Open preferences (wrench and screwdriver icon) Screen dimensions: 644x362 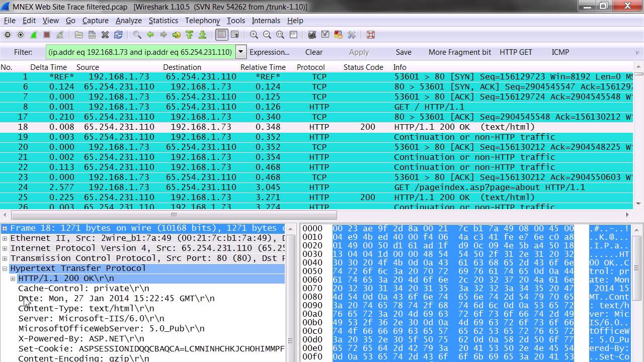click(x=352, y=35)
